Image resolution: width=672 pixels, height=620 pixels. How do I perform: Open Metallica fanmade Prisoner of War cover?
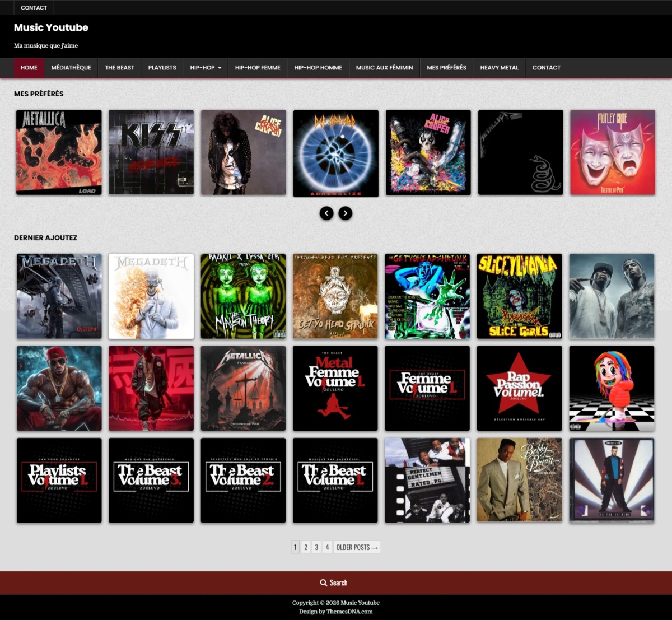pos(244,388)
